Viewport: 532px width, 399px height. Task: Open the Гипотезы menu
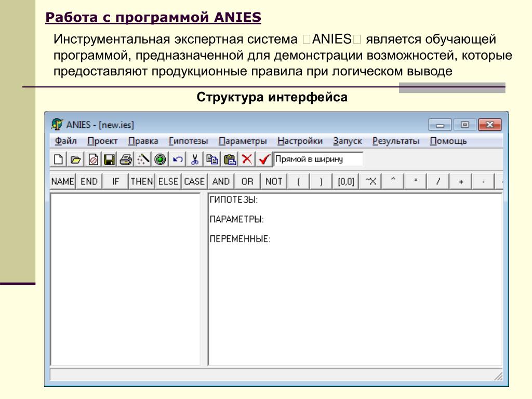188,141
